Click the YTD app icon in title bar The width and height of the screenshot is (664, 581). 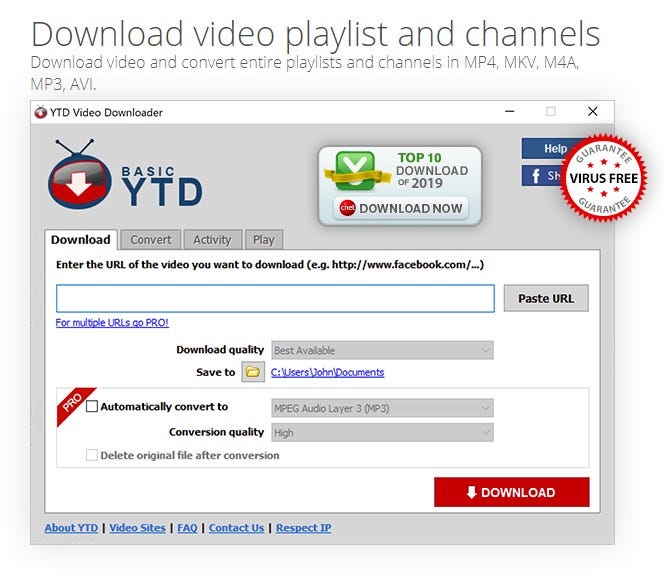pyautogui.click(x=41, y=112)
